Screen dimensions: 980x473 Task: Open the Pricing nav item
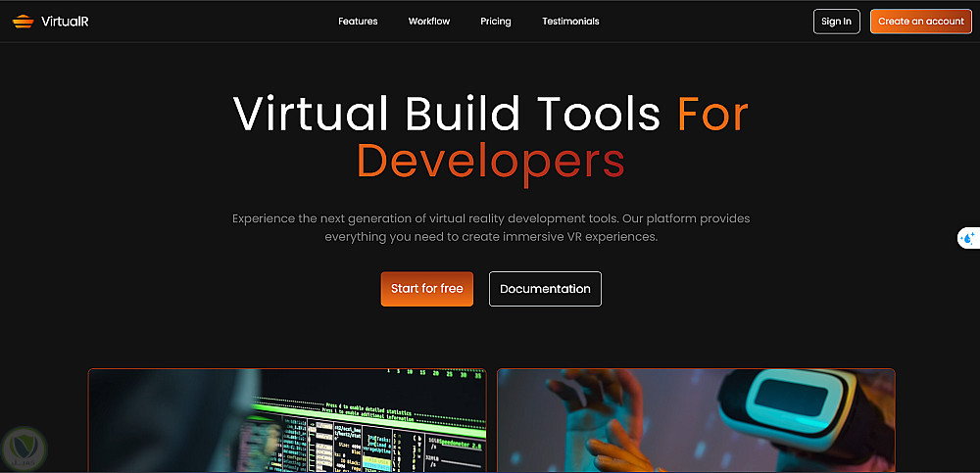tap(496, 22)
